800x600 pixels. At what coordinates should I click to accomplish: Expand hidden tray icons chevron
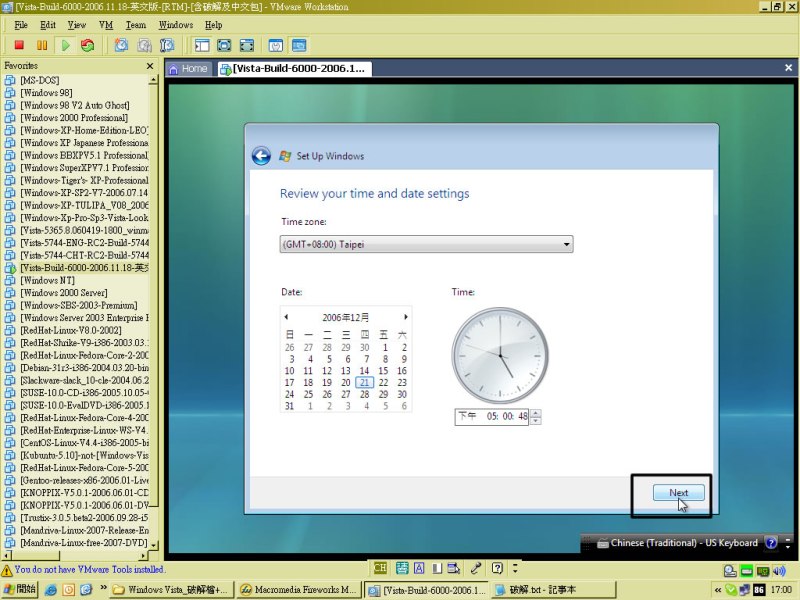718,590
